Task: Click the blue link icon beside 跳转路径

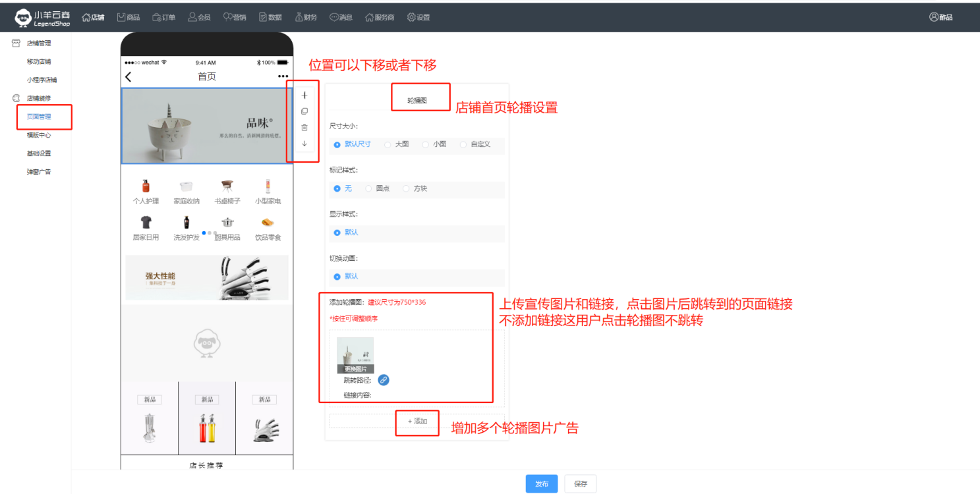Action: (384, 380)
